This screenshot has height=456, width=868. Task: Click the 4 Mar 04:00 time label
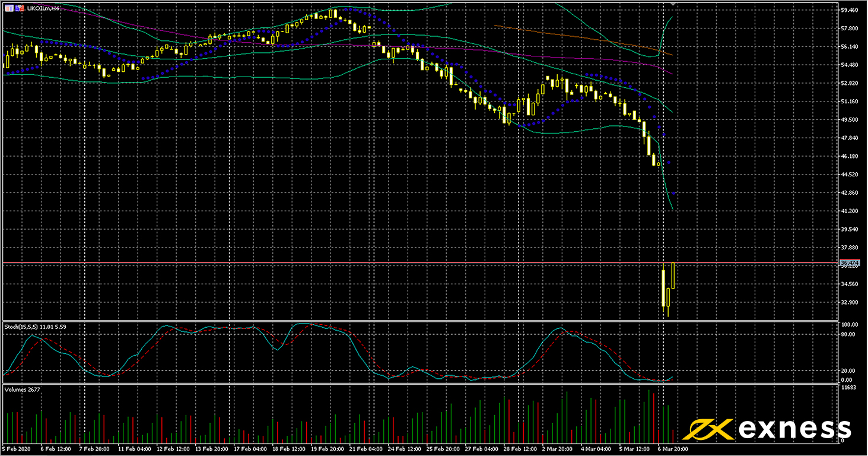pos(596,449)
